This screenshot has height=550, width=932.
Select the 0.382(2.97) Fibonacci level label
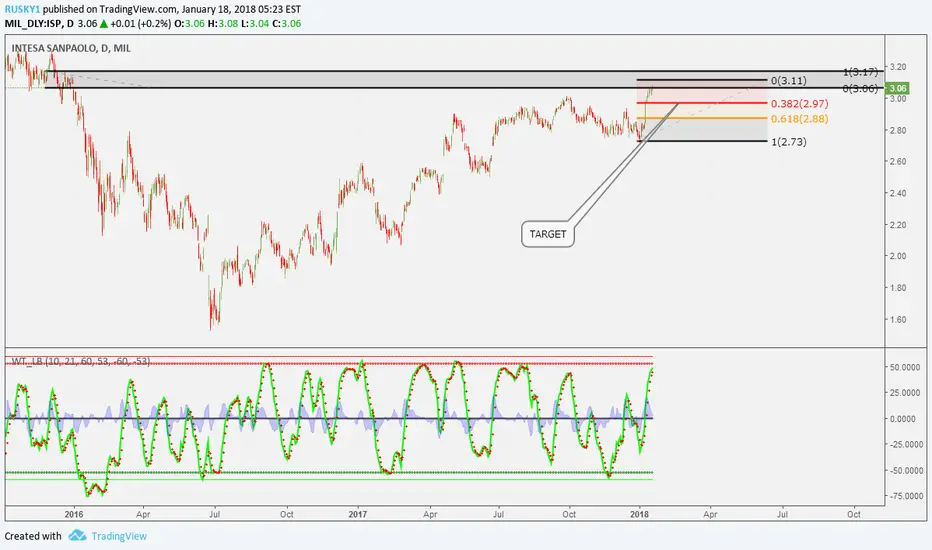[799, 103]
